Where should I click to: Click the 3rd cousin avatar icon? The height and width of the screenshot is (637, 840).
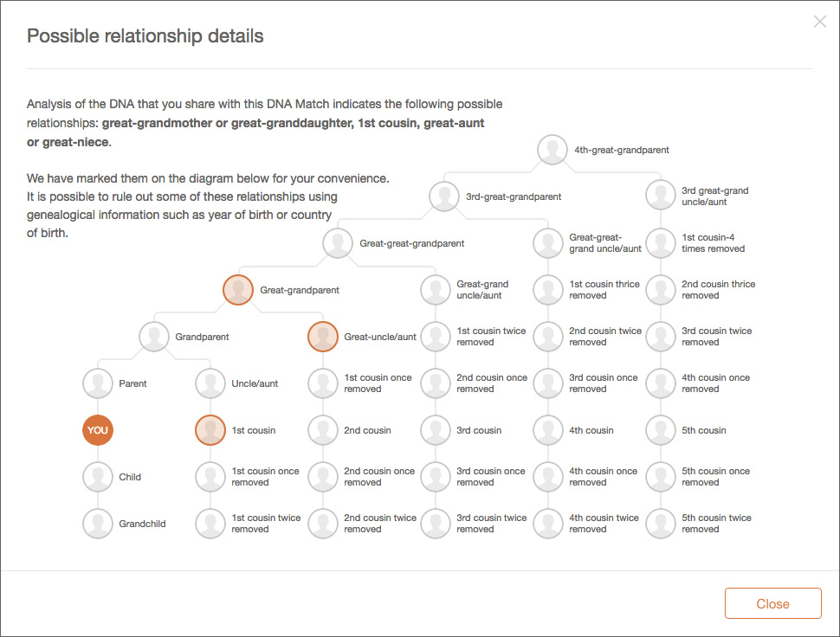435,430
